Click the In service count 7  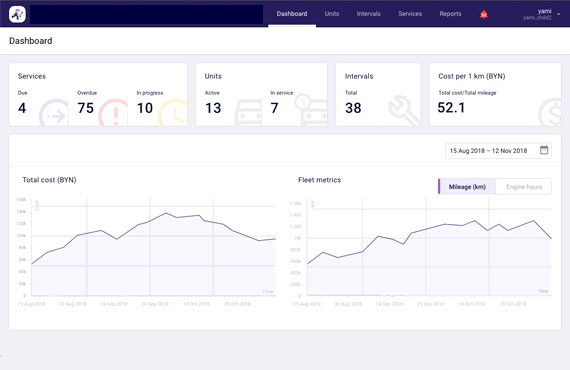[x=274, y=108]
